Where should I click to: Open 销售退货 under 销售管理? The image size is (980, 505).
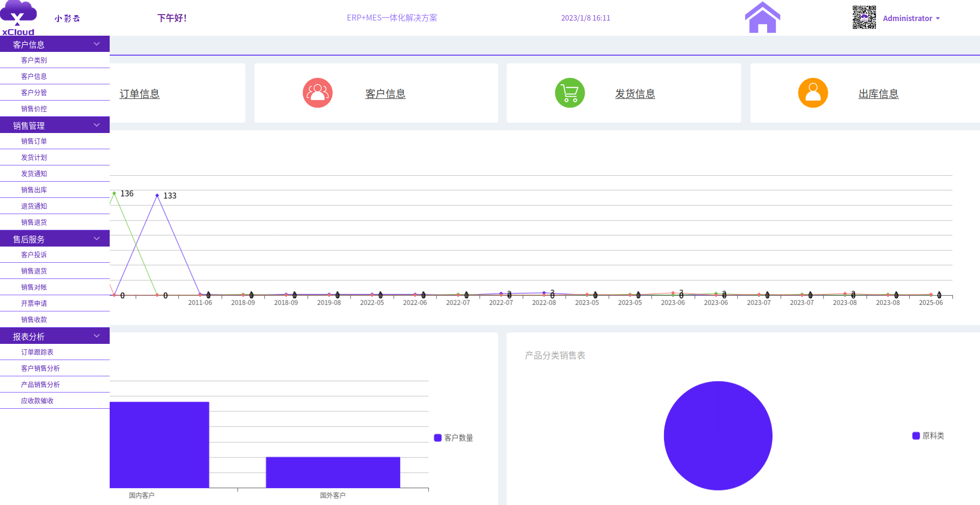click(x=55, y=222)
